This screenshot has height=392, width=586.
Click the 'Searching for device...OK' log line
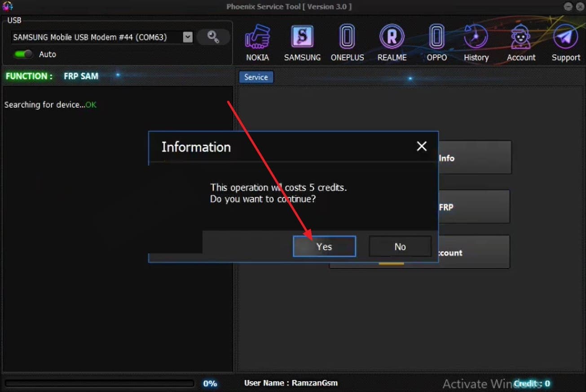click(x=50, y=105)
